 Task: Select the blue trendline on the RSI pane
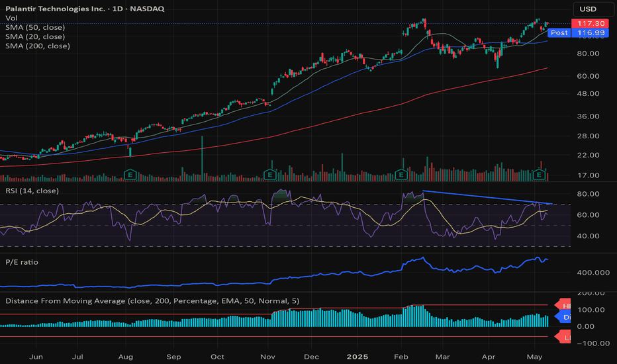[488, 197]
